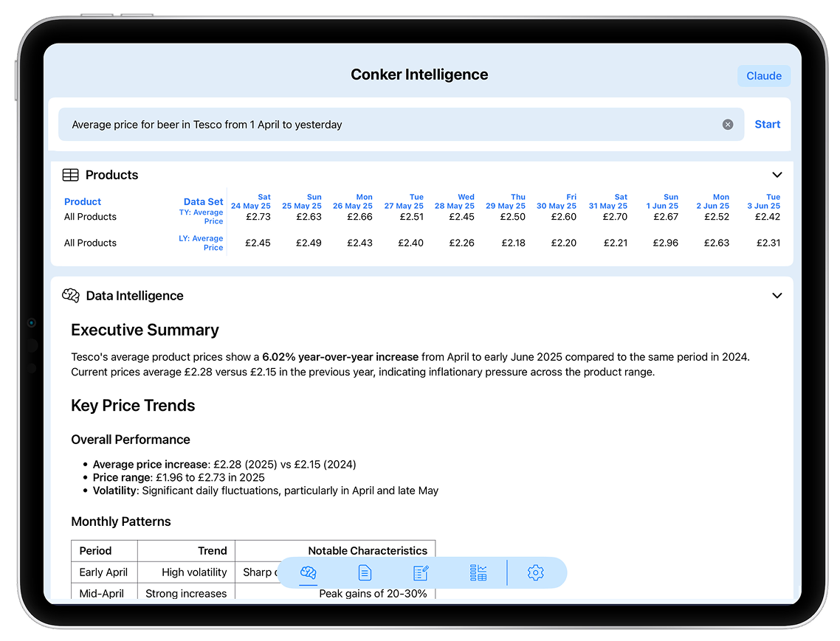This screenshot has width=840, height=641.
Task: Click the £2.70 TY price cell
Action: [x=615, y=216]
